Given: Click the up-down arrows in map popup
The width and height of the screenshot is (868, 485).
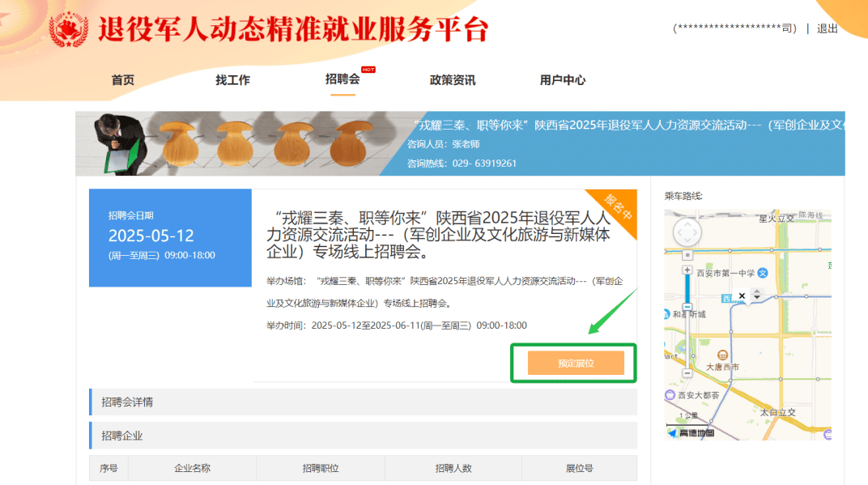Looking at the screenshot, I should pyautogui.click(x=757, y=294).
